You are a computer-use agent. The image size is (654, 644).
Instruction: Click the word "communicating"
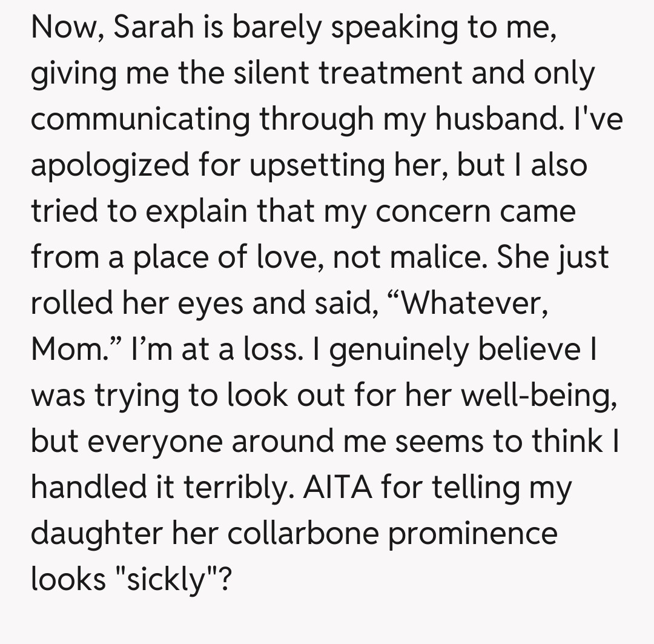(140, 121)
